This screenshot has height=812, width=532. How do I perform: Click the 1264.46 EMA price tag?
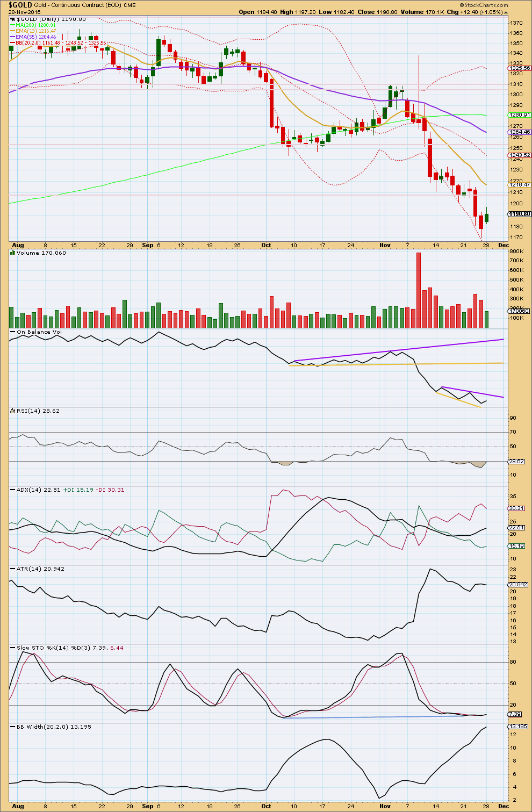point(520,132)
